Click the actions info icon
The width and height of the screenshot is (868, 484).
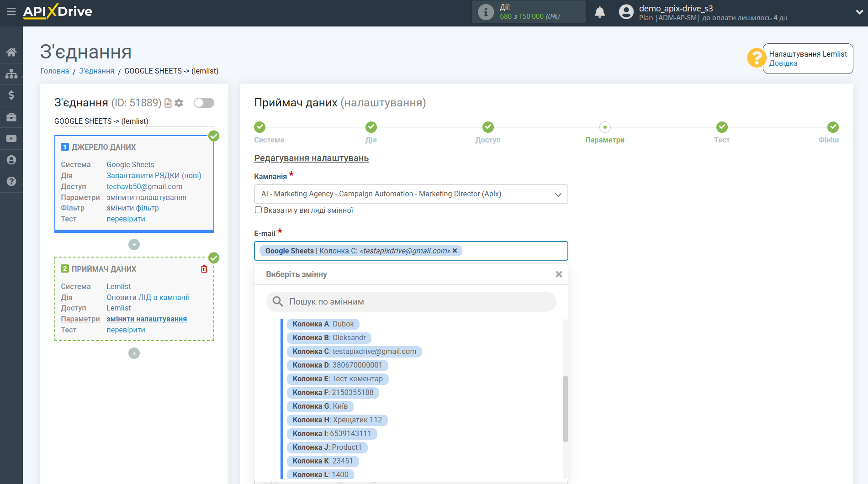(486, 12)
